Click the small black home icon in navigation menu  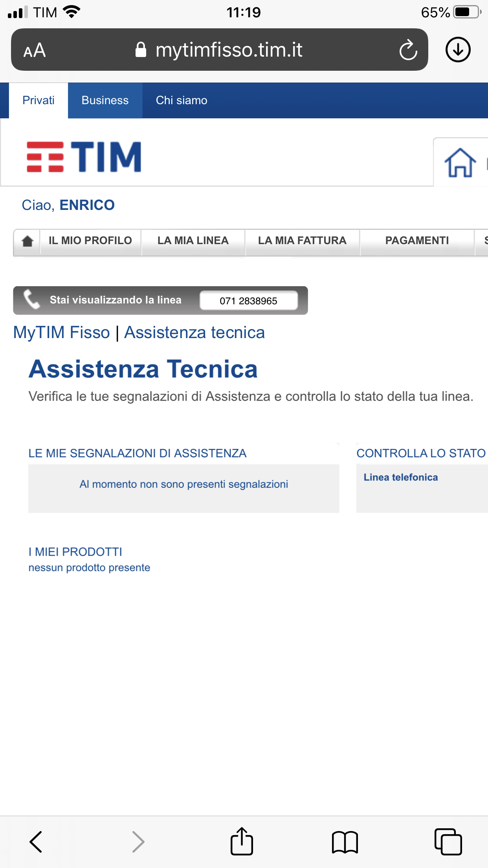click(x=28, y=241)
